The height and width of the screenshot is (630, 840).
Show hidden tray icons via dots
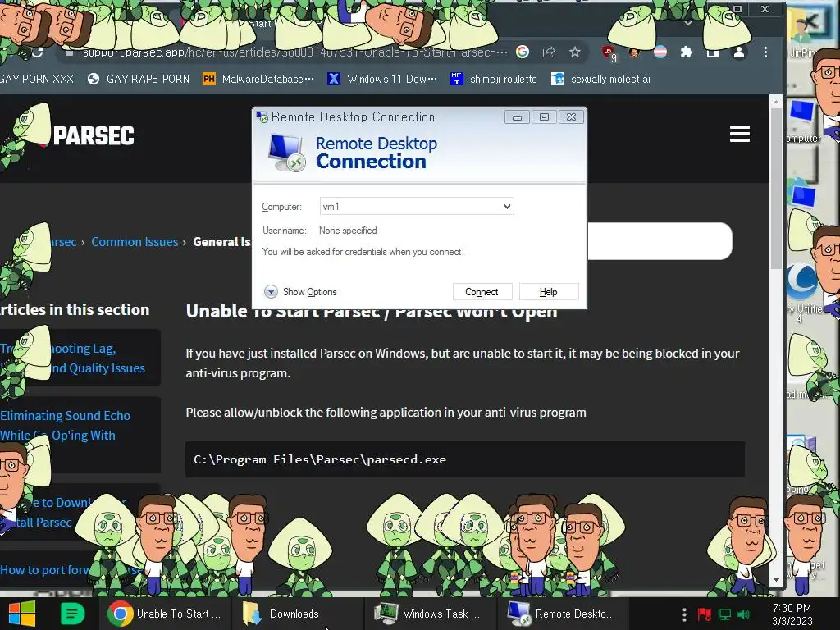(684, 614)
